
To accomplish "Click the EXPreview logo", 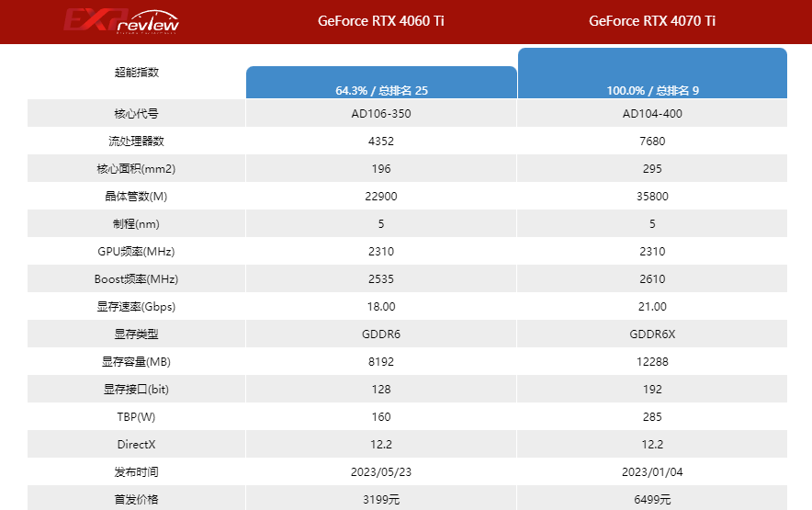I will coord(121,21).
